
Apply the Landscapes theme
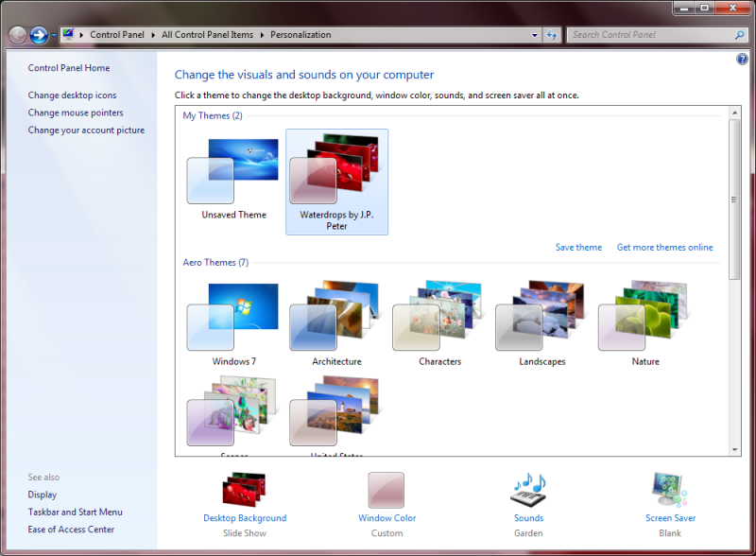(x=541, y=315)
